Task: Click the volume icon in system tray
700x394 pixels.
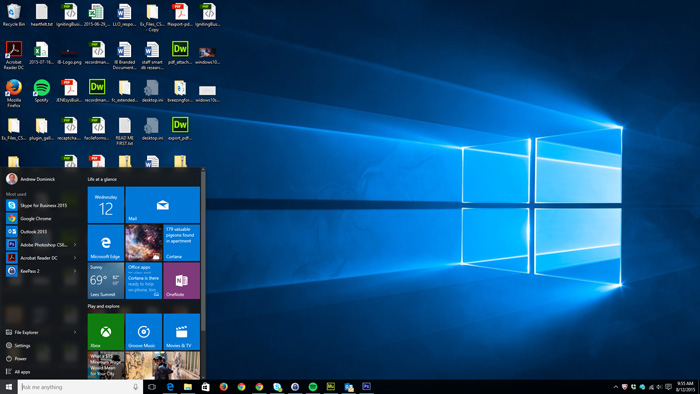Action: [659, 387]
